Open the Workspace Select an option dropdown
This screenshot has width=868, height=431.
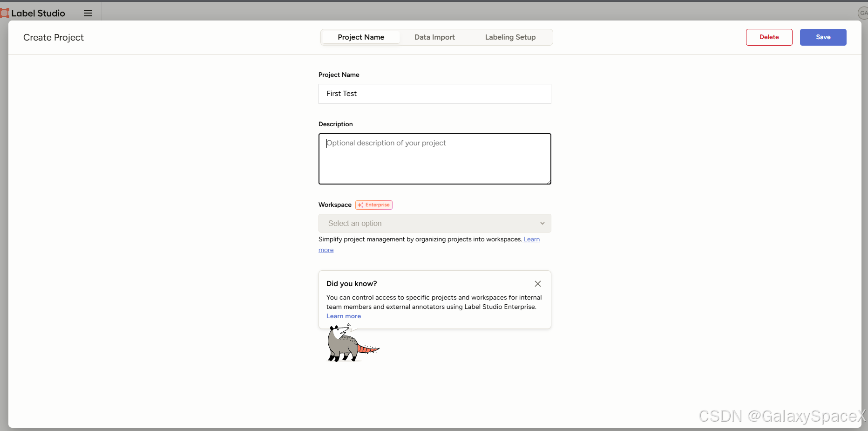pos(435,223)
